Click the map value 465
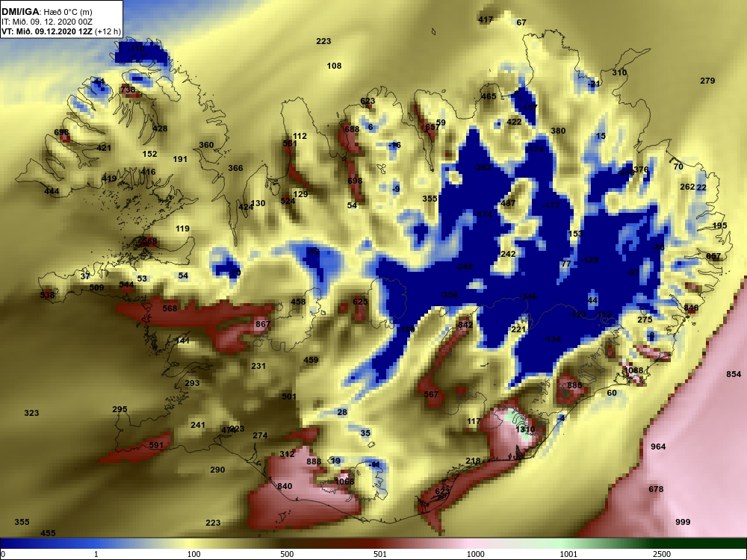Screen dimensions: 747x560 tap(489, 96)
